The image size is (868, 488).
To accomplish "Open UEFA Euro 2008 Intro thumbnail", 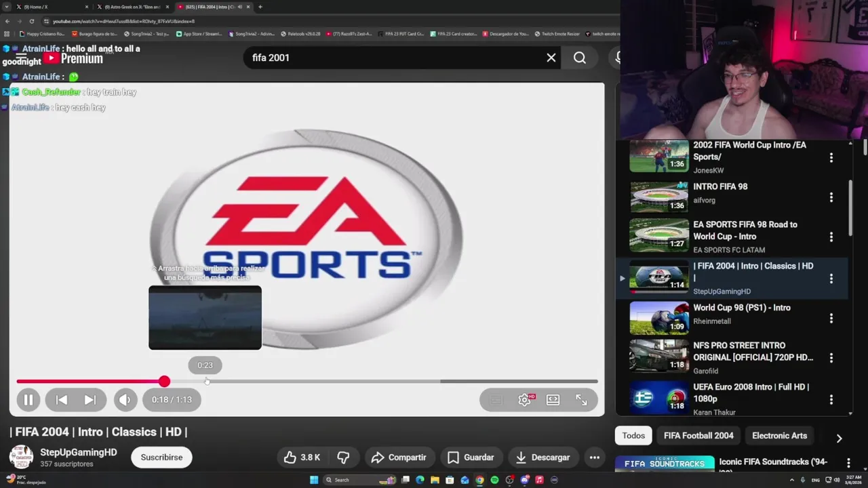I will click(x=659, y=397).
